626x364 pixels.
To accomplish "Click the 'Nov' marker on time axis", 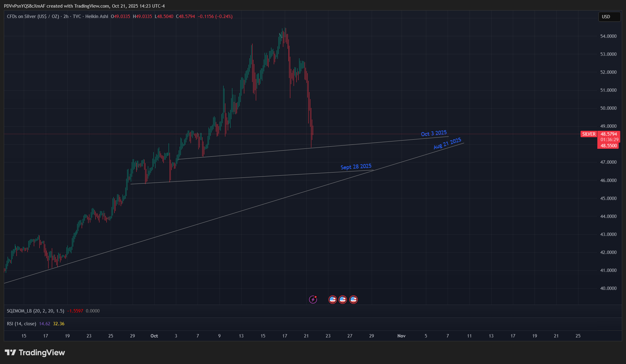I will pos(401,336).
